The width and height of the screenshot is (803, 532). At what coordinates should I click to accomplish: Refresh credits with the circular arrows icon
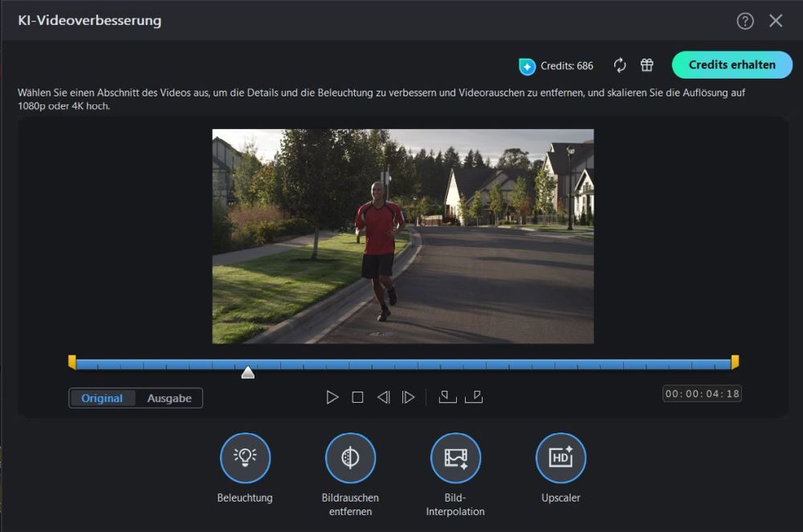pos(620,66)
